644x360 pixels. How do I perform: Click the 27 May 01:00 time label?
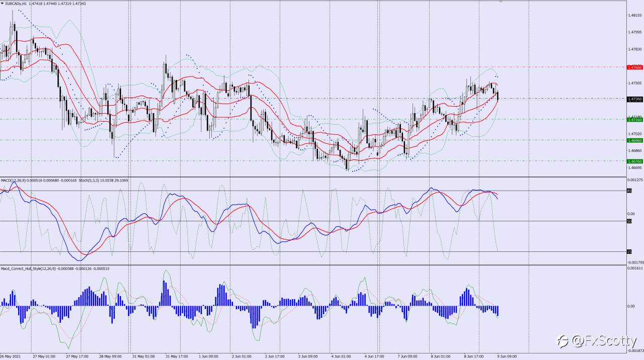point(44,356)
